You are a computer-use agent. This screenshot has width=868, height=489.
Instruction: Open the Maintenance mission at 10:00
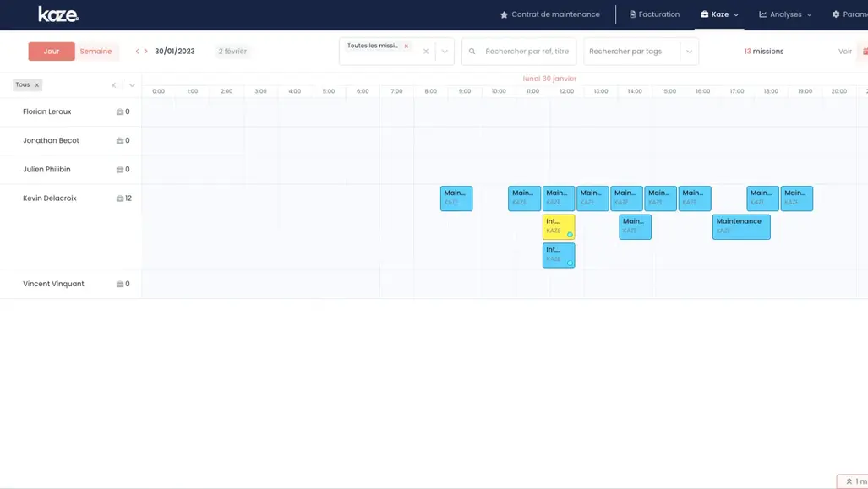(x=524, y=198)
